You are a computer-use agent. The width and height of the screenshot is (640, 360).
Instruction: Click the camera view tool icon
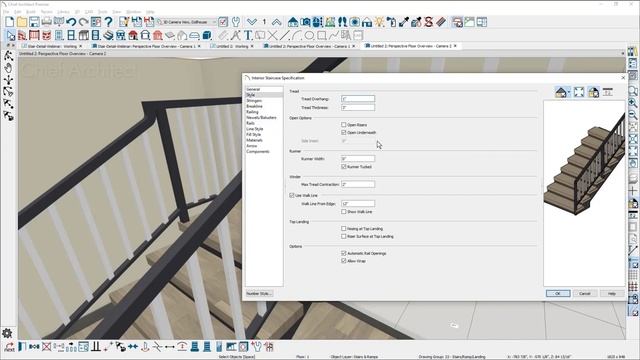click(x=305, y=22)
